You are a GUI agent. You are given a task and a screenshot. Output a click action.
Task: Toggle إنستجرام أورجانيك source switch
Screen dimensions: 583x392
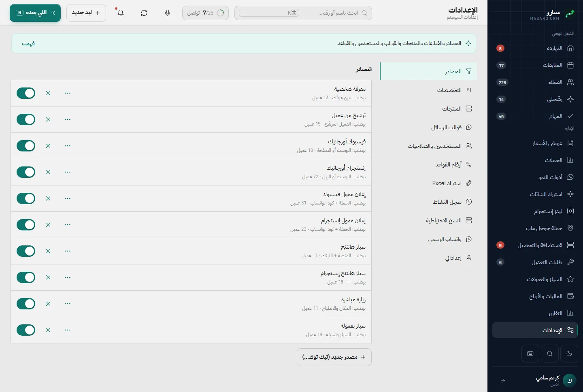[x=26, y=172]
